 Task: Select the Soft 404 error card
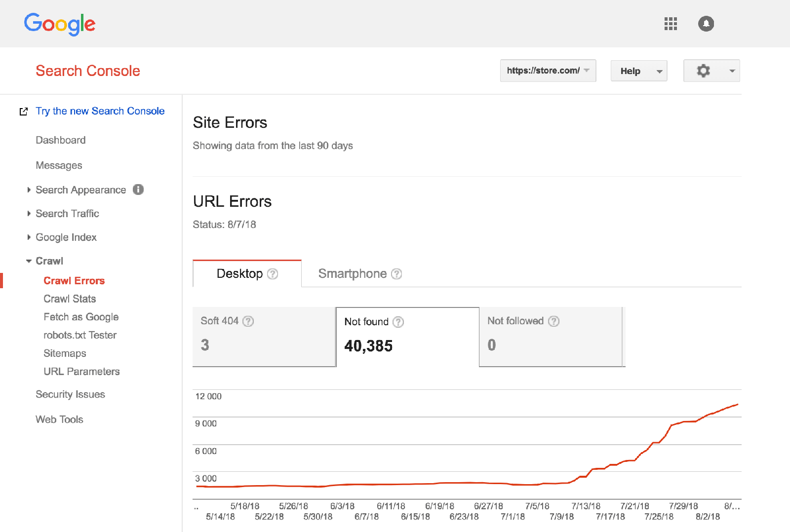click(264, 337)
